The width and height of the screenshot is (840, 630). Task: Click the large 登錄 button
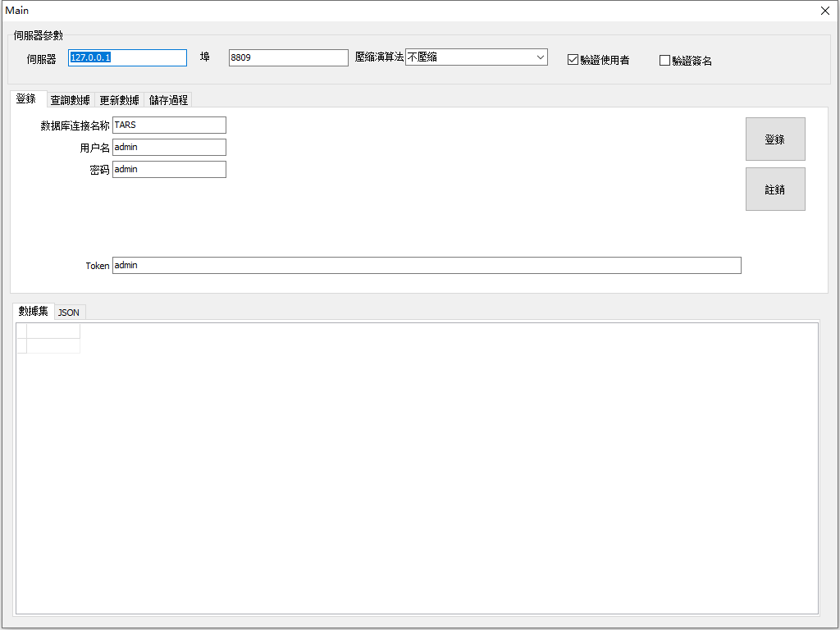pyautogui.click(x=775, y=139)
